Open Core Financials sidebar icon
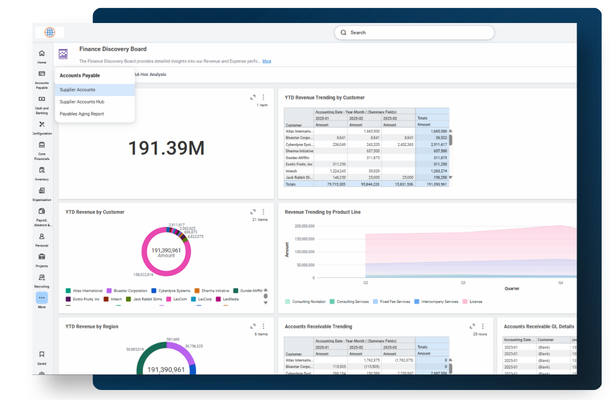The width and height of the screenshot is (610, 400). pos(42,145)
